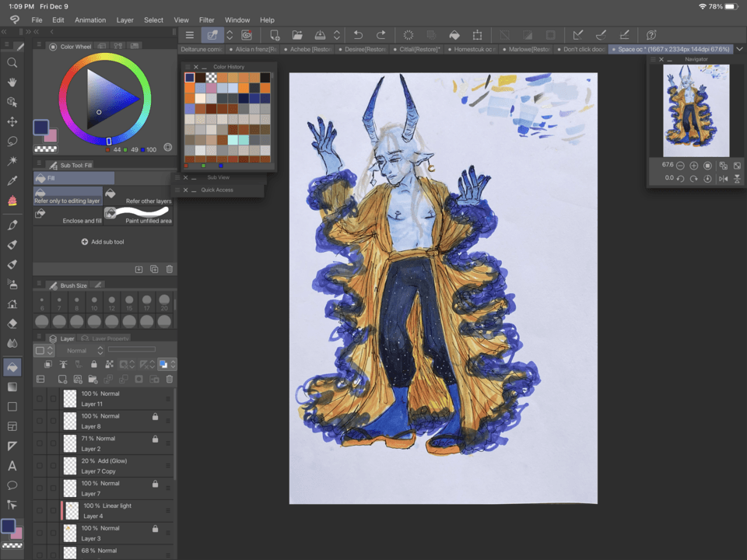Zoom in in the Navigator panel

click(693, 166)
